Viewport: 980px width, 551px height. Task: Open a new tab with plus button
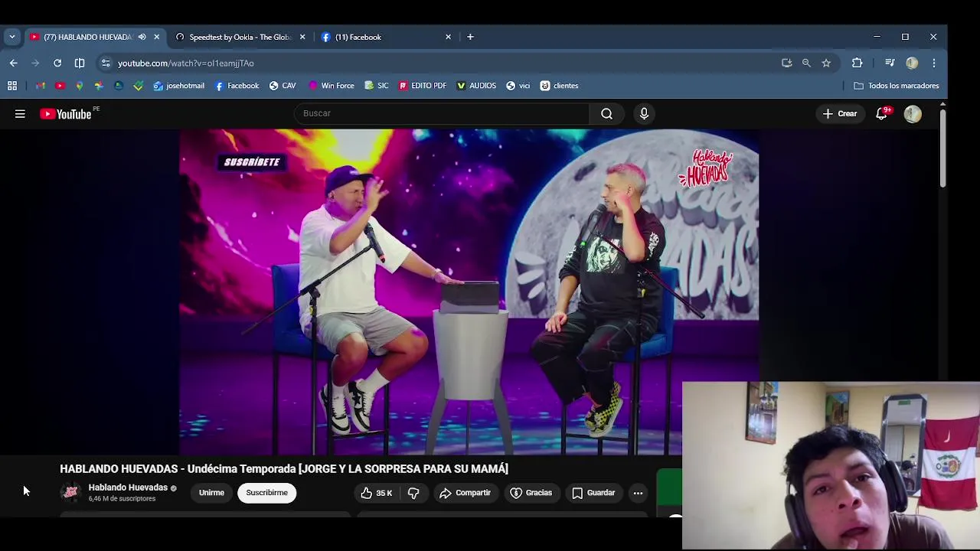click(470, 37)
